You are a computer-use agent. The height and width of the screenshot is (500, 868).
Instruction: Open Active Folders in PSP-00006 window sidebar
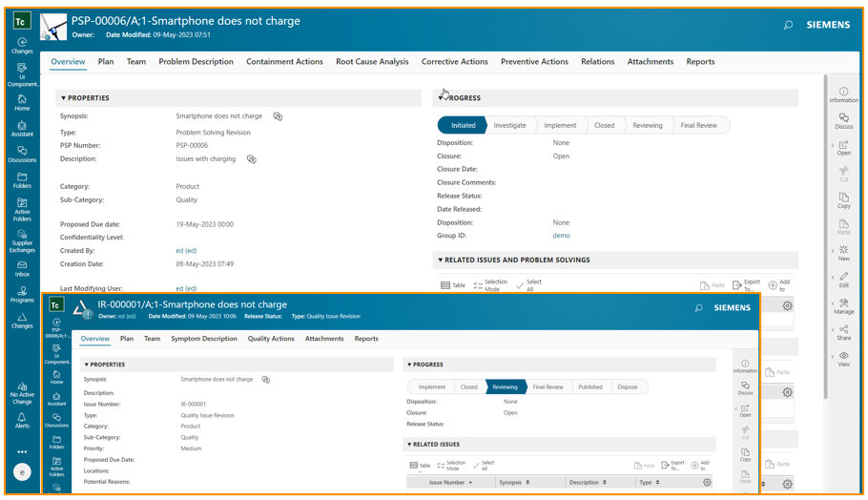point(22,209)
